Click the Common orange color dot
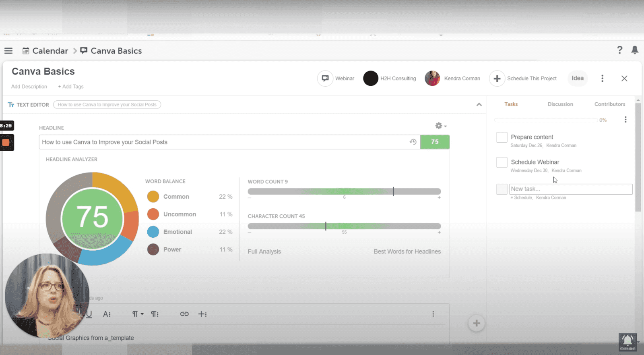Image resolution: width=644 pixels, height=355 pixels. pyautogui.click(x=153, y=197)
